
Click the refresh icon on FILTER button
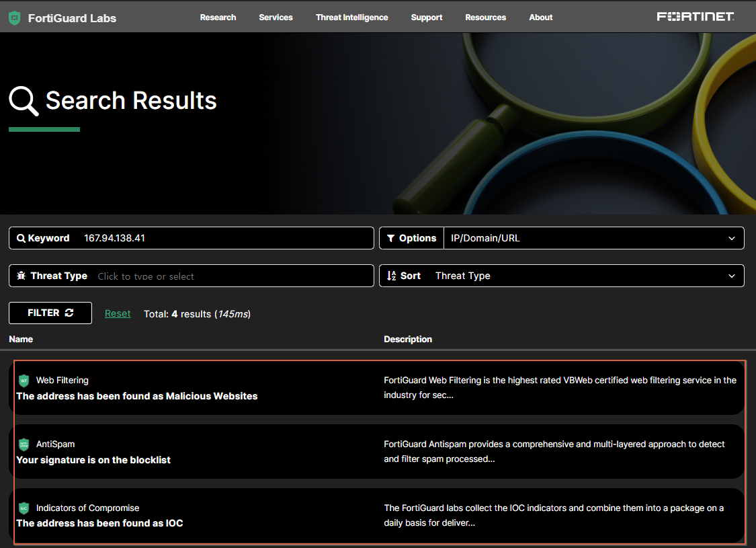tap(69, 313)
